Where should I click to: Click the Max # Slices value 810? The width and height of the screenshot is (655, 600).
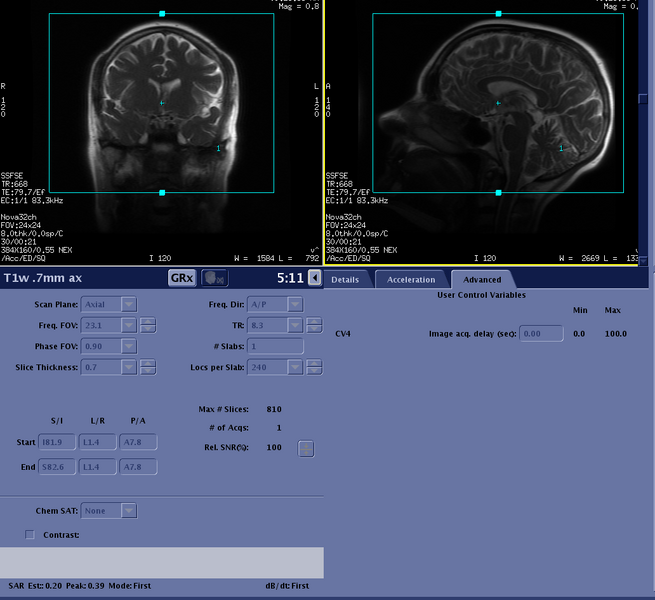click(274, 409)
